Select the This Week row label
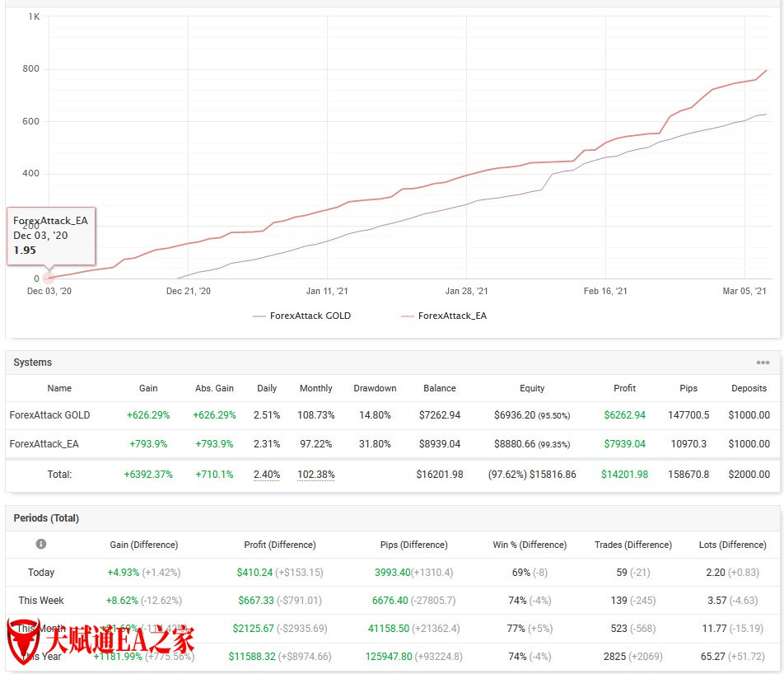 click(x=41, y=601)
